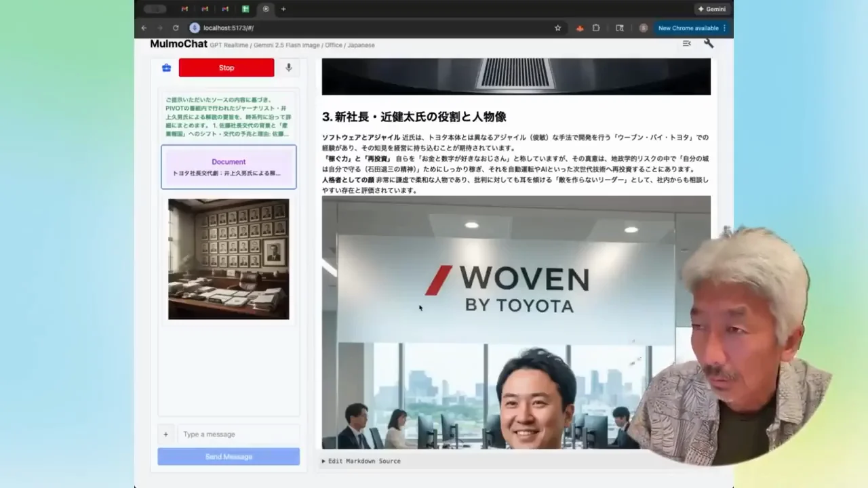The height and width of the screenshot is (488, 868).
Task: Open a new tab with plus button
Action: point(283,9)
